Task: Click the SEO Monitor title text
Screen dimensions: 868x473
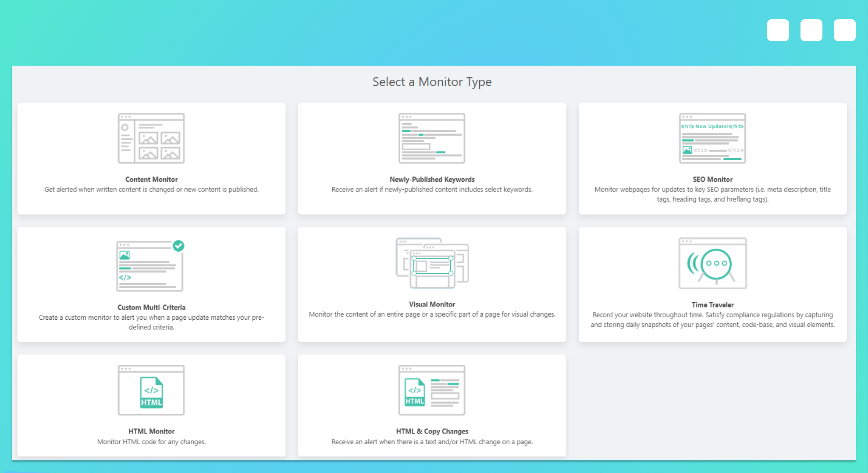Action: (712, 179)
